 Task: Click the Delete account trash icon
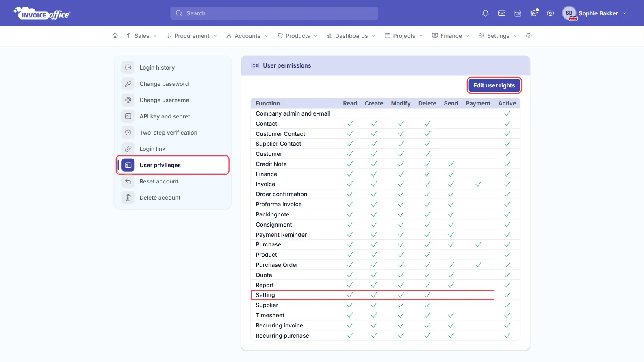point(128,198)
